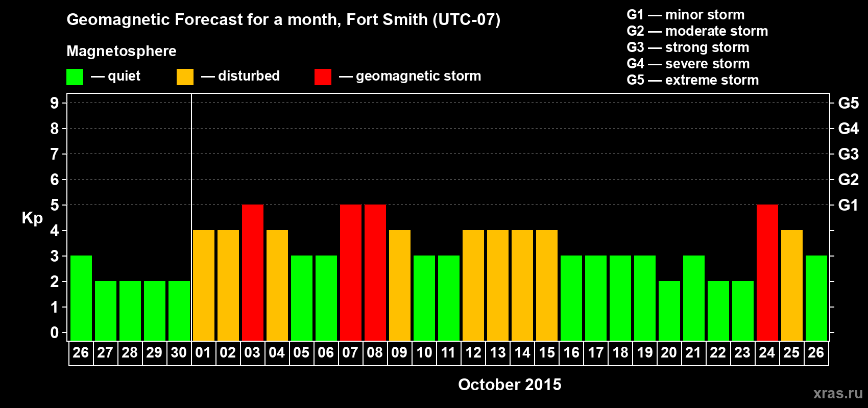This screenshot has height=408, width=868.
Task: Click the green bar for date 29
Action: [x=155, y=311]
